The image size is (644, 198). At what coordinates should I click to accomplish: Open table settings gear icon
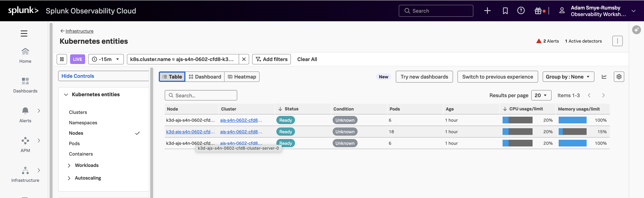tap(619, 77)
